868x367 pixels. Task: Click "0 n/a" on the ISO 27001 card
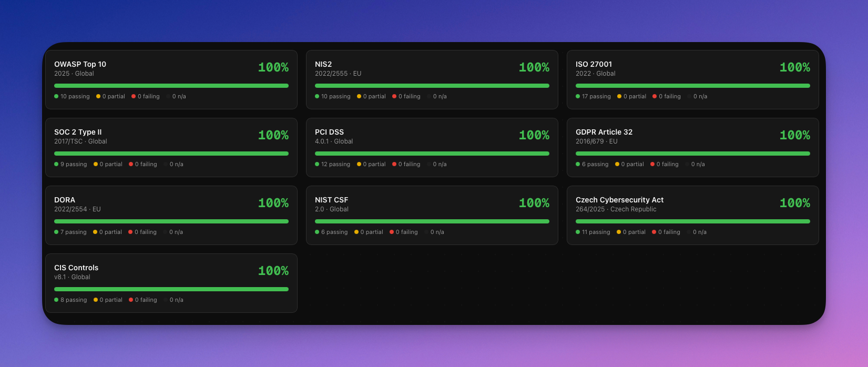click(697, 96)
